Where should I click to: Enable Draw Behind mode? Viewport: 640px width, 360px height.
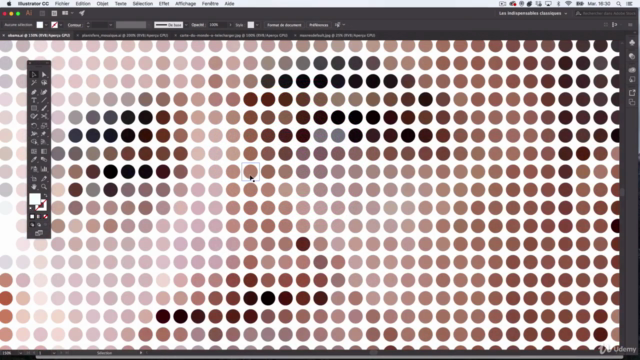click(39, 224)
